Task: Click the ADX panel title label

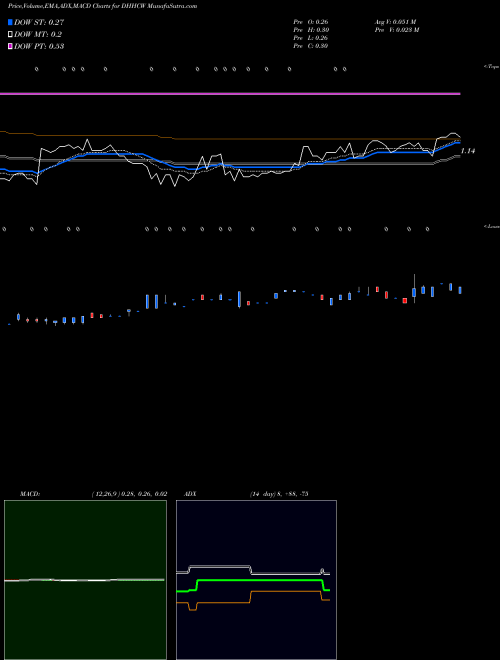Action: [190, 494]
